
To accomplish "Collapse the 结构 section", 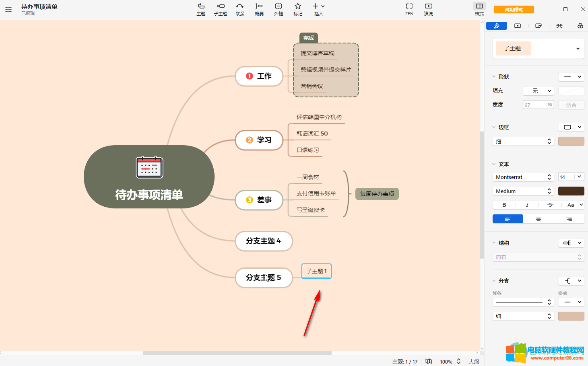I will tap(494, 243).
